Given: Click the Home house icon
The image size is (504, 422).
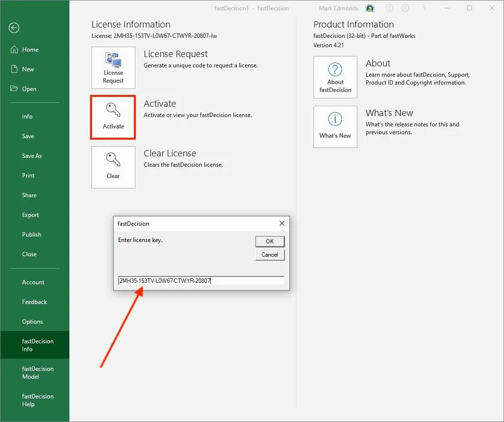Looking at the screenshot, I should (14, 50).
